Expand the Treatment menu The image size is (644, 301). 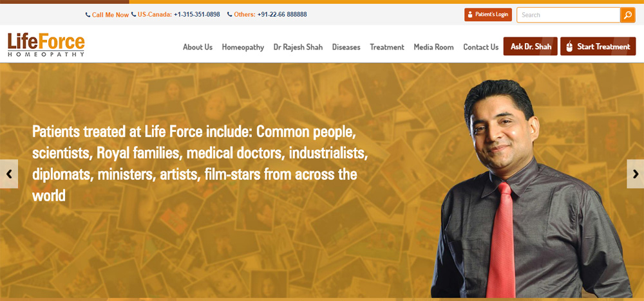[387, 47]
